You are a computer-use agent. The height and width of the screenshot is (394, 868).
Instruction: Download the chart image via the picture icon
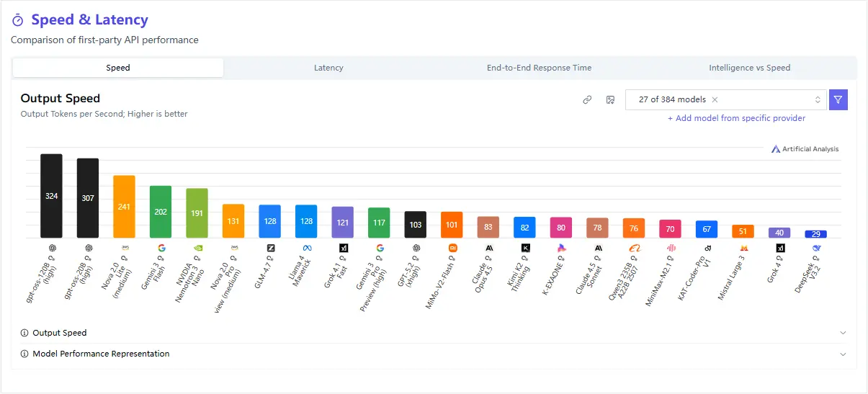pyautogui.click(x=609, y=100)
